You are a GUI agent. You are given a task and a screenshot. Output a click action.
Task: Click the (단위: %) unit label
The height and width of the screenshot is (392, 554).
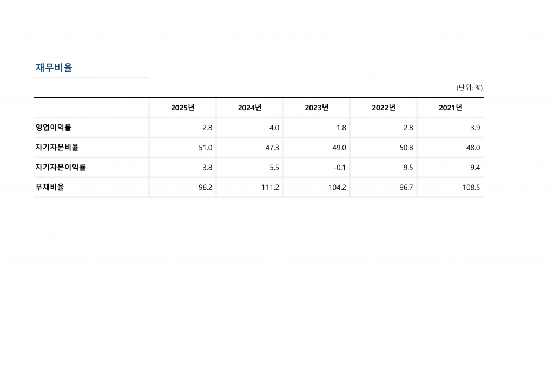469,88
